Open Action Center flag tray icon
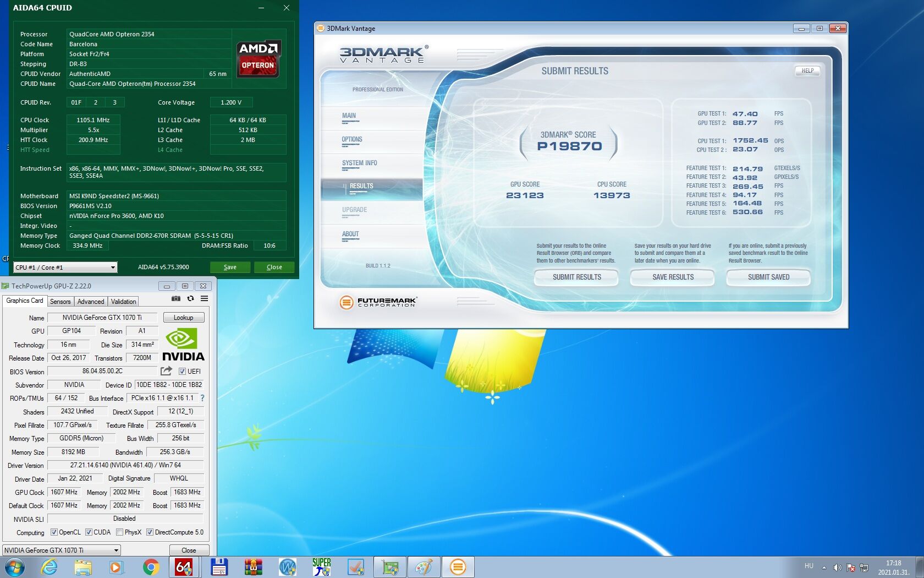Screen dimensions: 924x578 pyautogui.click(x=851, y=568)
